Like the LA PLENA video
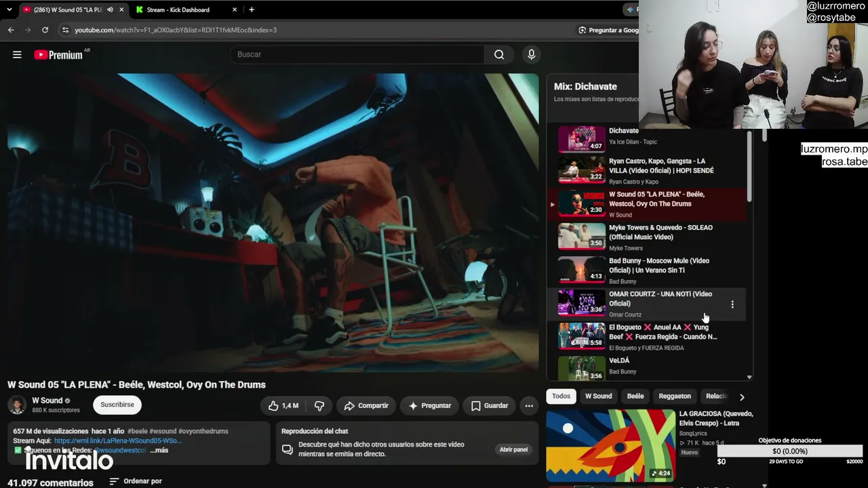 pos(283,405)
